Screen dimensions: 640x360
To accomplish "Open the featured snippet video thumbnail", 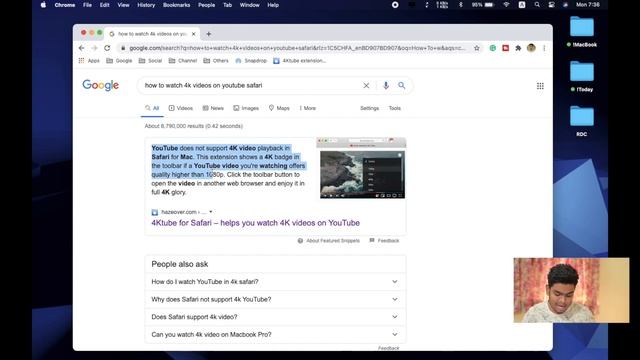I will tap(361, 168).
